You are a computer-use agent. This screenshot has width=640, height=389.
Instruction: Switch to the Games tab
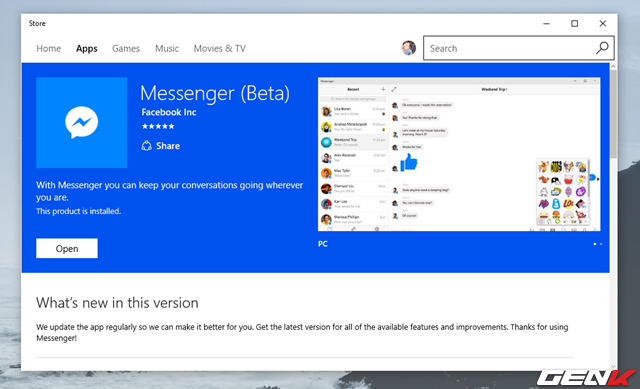point(126,49)
